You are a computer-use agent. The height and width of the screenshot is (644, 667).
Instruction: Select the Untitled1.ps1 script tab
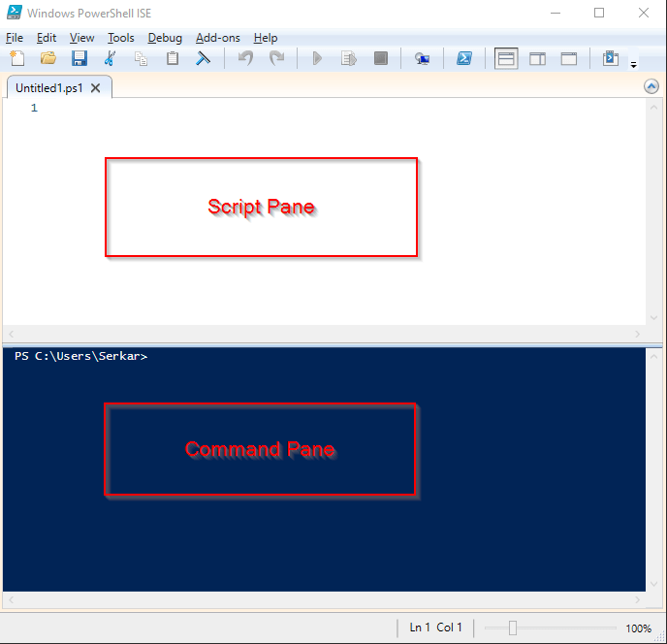click(50, 87)
